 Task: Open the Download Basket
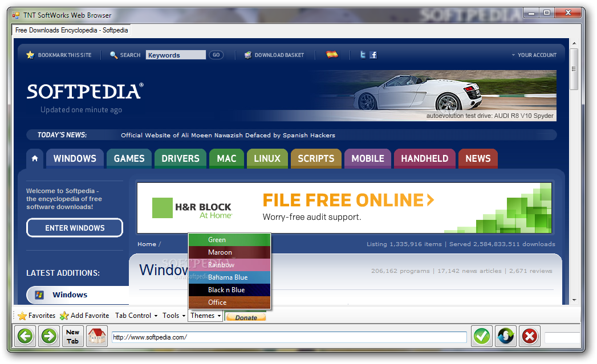click(274, 55)
